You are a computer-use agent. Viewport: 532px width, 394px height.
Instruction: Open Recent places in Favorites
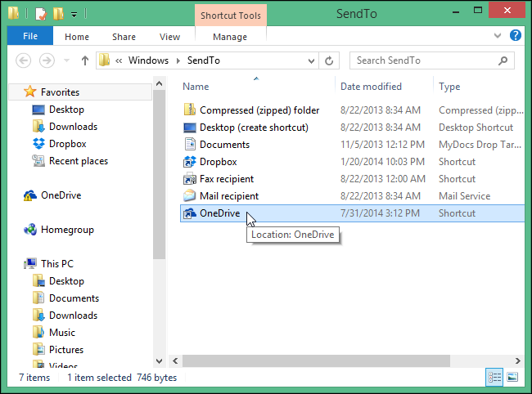click(79, 161)
